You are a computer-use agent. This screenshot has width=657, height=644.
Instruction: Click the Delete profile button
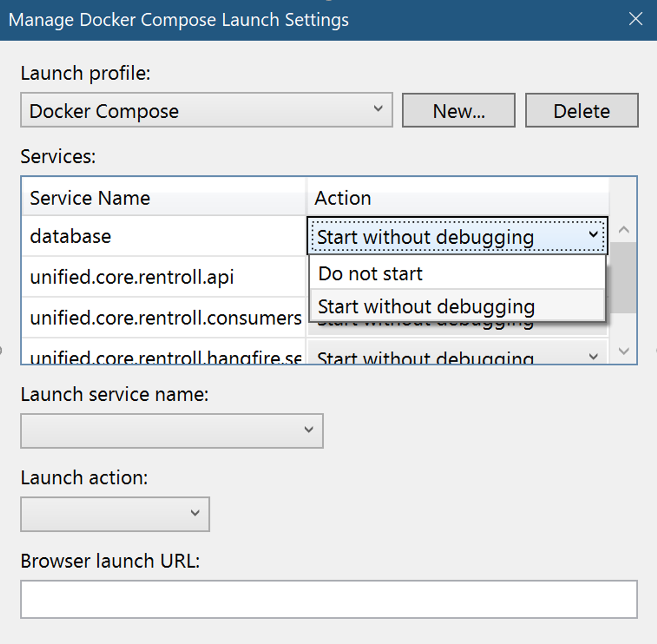[582, 110]
